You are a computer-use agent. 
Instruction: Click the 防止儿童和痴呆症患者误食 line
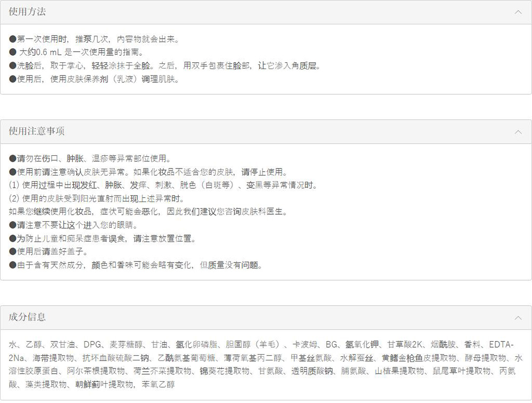click(103, 238)
